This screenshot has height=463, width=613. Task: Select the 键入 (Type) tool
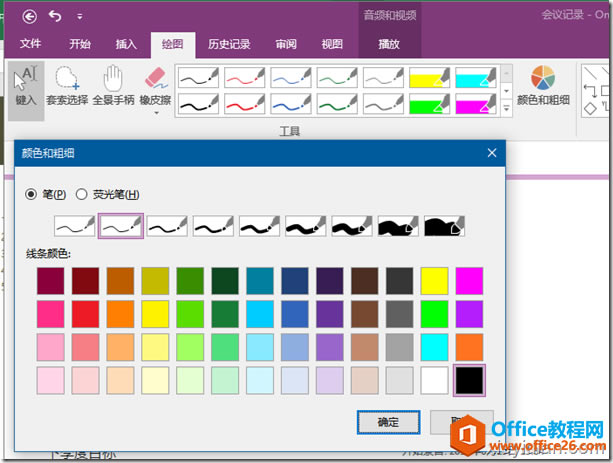[x=26, y=86]
